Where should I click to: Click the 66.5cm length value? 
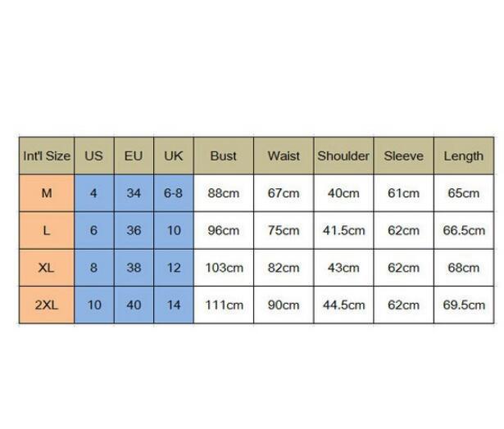point(464,231)
